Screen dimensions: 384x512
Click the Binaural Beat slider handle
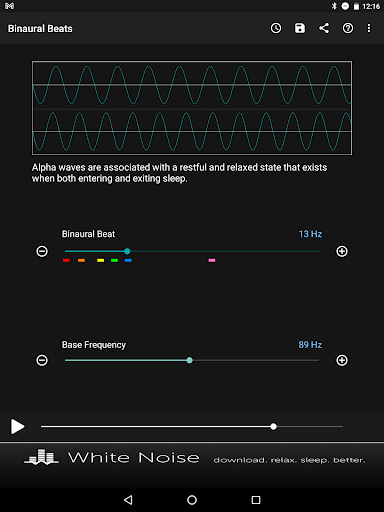coord(127,251)
